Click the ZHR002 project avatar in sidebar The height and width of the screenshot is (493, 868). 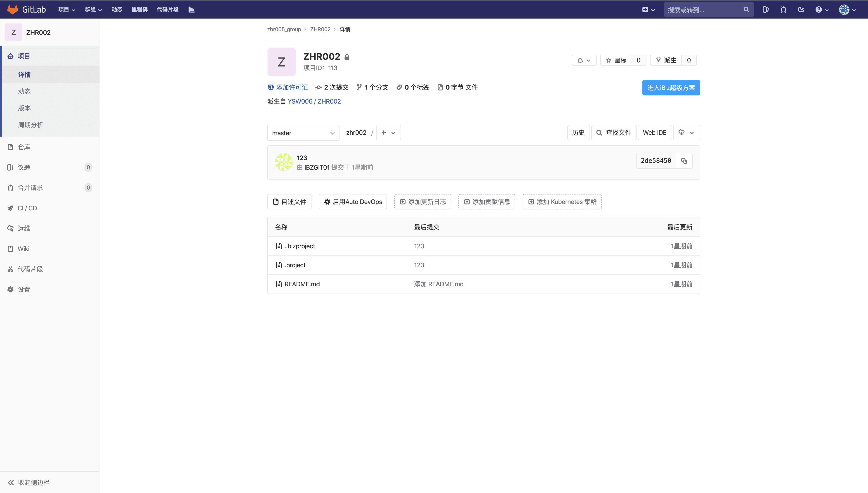click(x=14, y=32)
